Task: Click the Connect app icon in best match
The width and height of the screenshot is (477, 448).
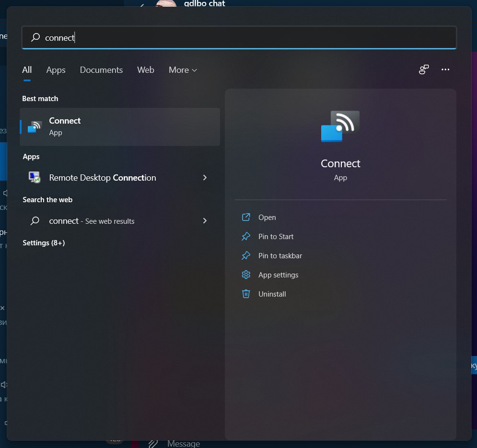Action: 35,127
